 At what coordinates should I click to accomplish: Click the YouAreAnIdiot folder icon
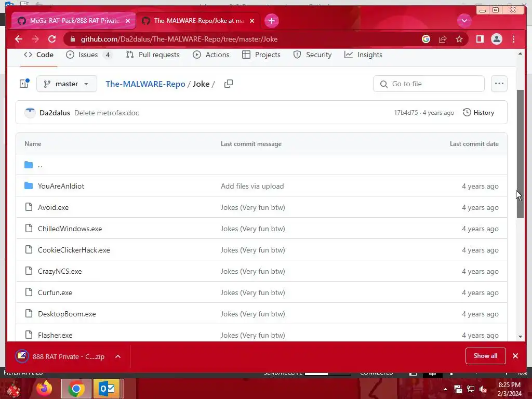pyautogui.click(x=29, y=185)
